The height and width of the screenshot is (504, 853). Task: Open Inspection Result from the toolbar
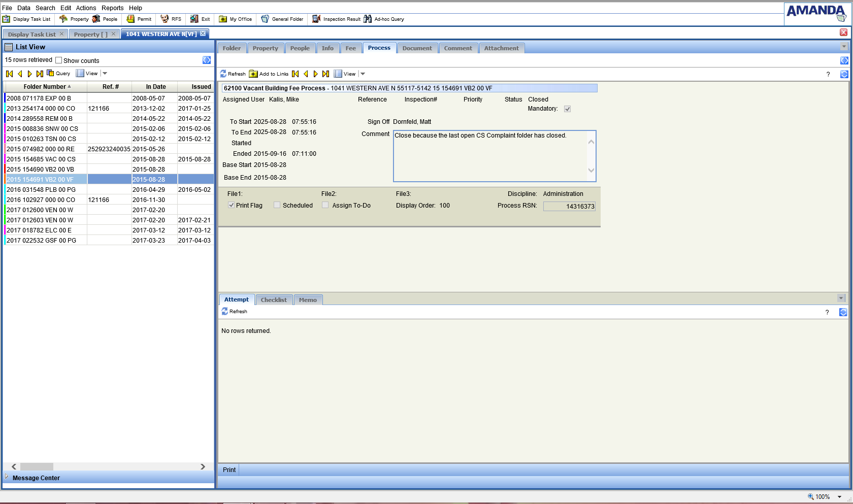point(316,19)
